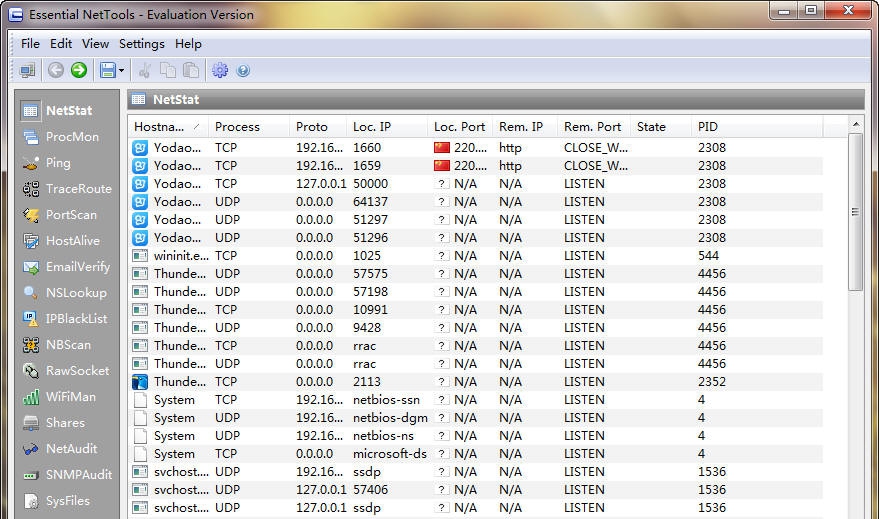
Task: Open the SNMPAudit tool
Action: (78, 475)
